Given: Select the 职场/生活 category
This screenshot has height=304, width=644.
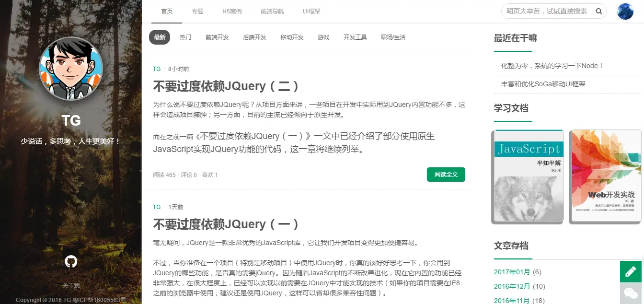Looking at the screenshot, I should pos(393,37).
